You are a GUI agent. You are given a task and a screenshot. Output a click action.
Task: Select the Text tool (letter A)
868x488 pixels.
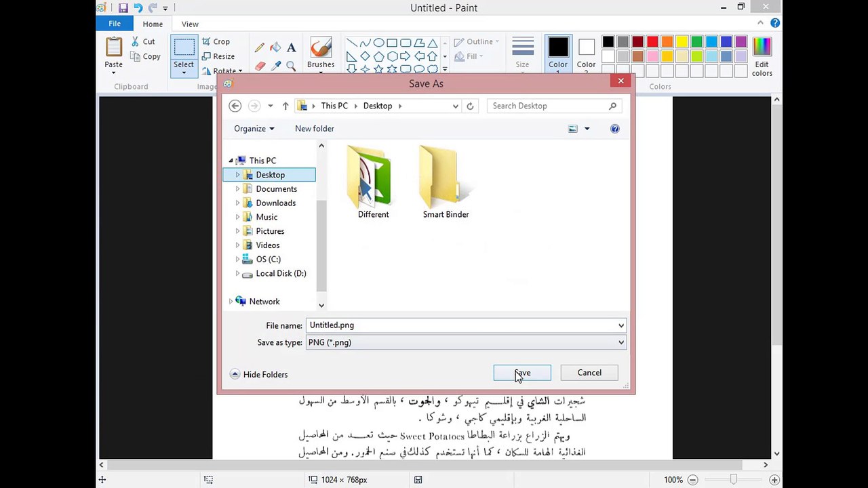[291, 48]
